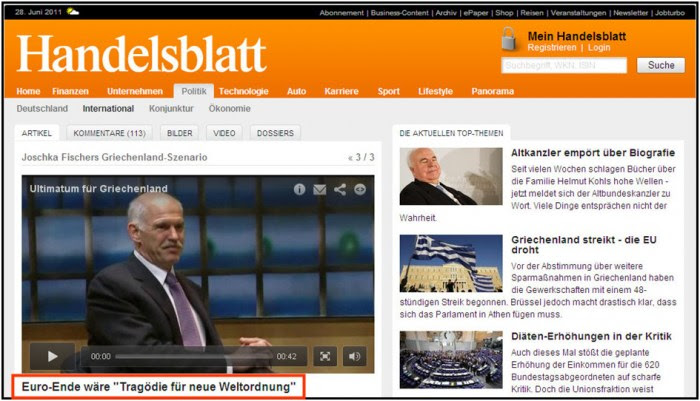Open the Karriere section
The width and height of the screenshot is (700, 401).
click(x=342, y=91)
